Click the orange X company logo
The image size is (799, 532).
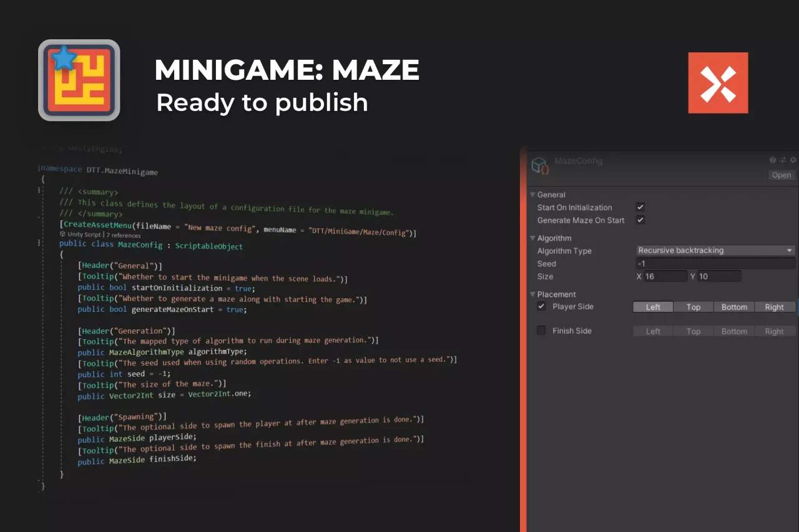[718, 83]
